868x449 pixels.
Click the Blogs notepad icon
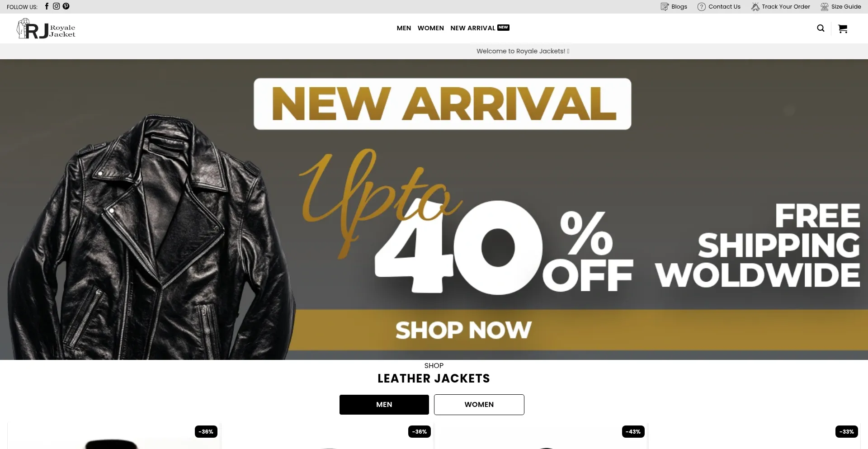(665, 7)
